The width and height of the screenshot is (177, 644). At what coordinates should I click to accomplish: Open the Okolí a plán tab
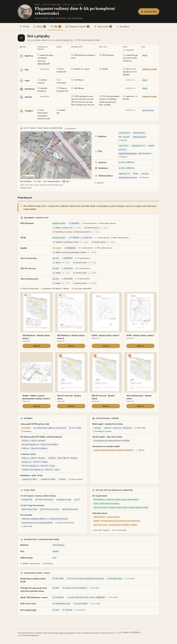[x=103, y=27]
